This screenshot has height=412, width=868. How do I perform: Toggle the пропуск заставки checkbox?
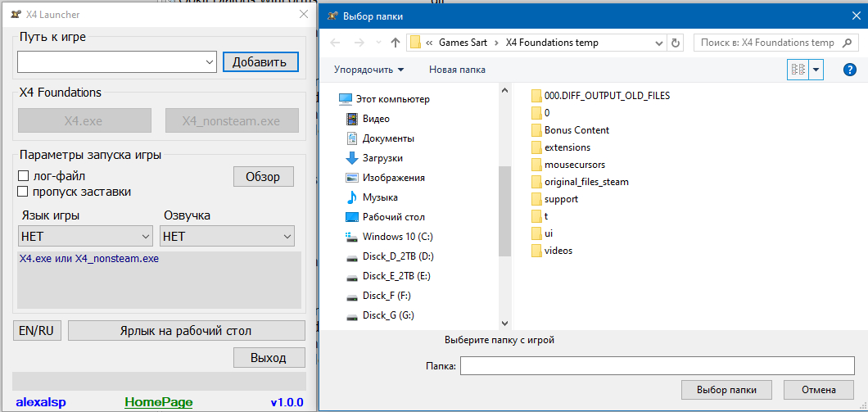24,192
